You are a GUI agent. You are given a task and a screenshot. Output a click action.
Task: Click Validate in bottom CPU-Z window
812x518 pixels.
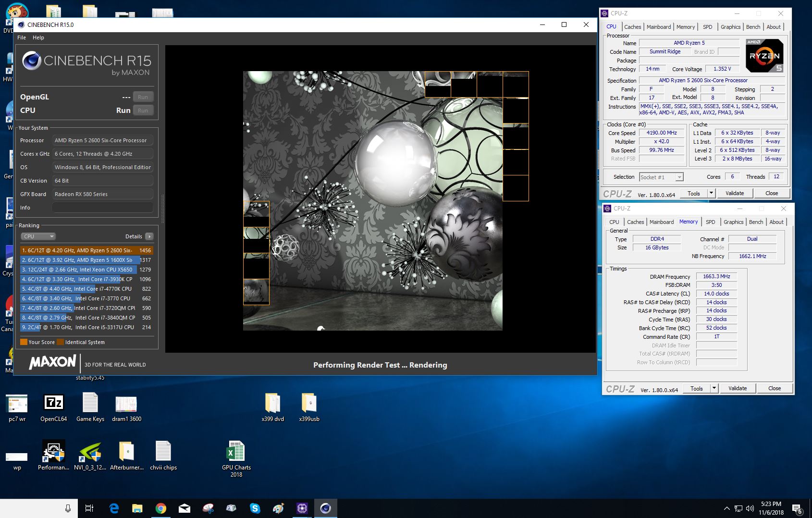pyautogui.click(x=738, y=388)
